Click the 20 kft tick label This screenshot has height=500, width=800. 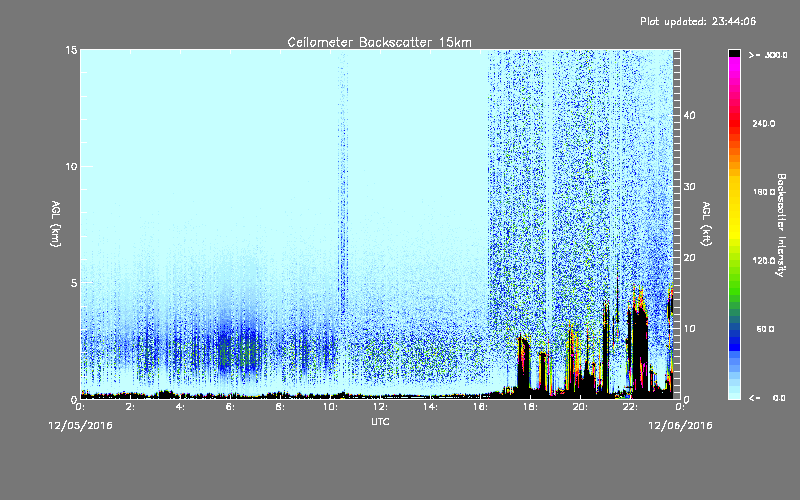689,257
